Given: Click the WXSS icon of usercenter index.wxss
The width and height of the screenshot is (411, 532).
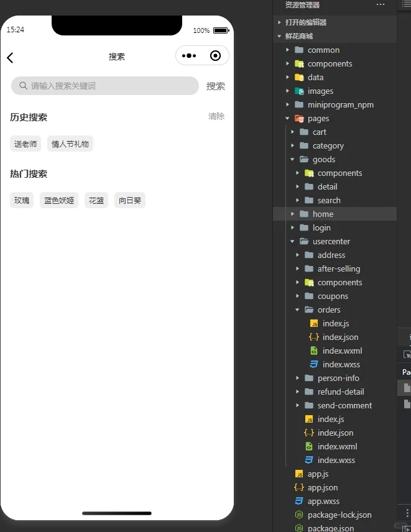Looking at the screenshot, I should pyautogui.click(x=309, y=460).
